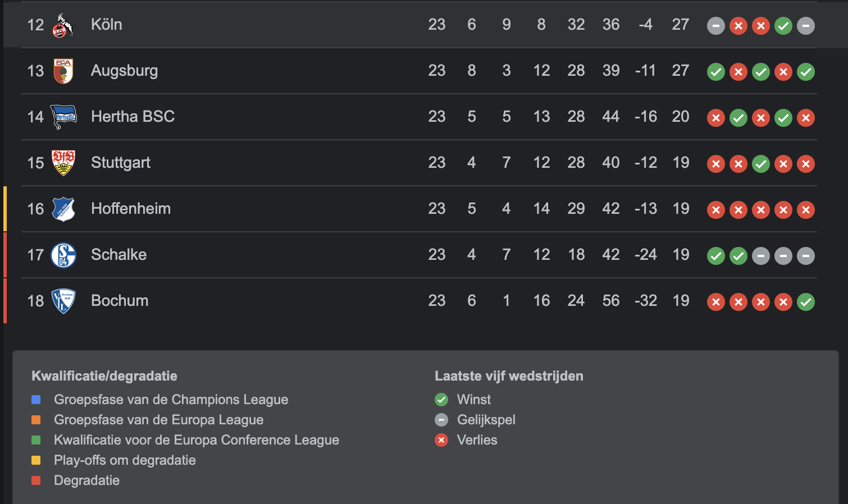Click the blue Champions League legend swatch
The height and width of the screenshot is (504, 848).
pyautogui.click(x=36, y=400)
